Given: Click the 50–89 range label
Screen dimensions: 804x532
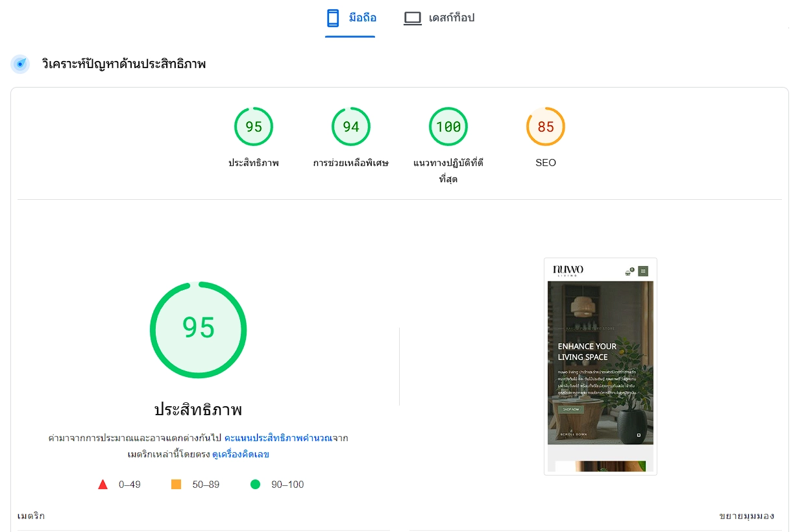Looking at the screenshot, I should click(206, 485).
